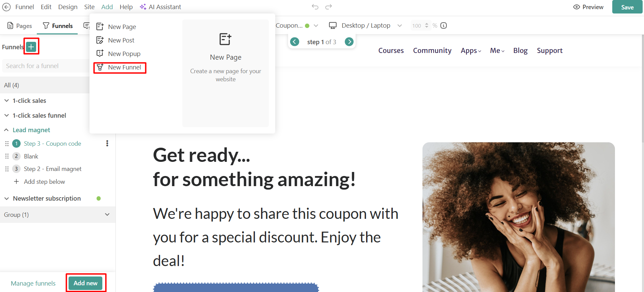Open the AI Assistant
The image size is (644, 292).
point(160,7)
